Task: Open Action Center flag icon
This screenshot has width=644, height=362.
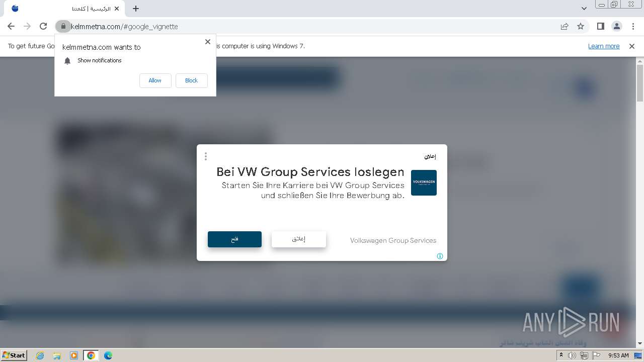Action: click(x=596, y=355)
